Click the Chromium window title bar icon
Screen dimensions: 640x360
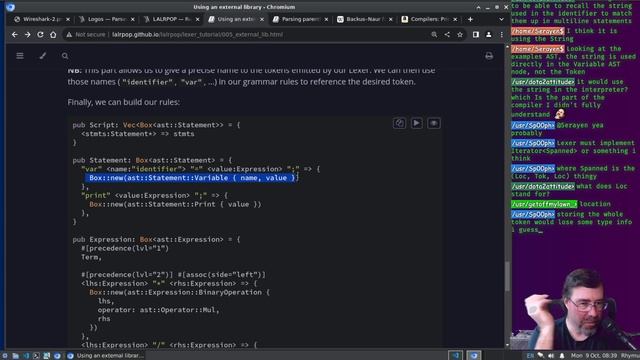10,7
